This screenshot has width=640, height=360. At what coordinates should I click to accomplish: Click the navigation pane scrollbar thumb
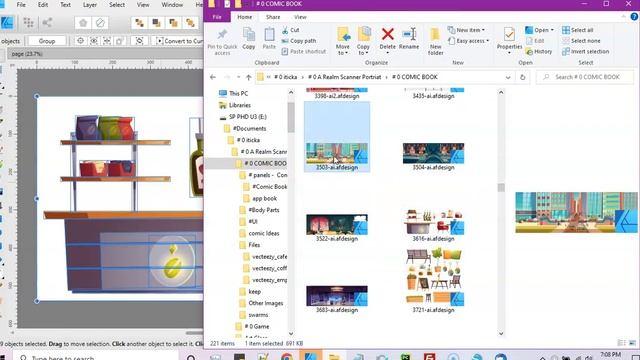(x=291, y=118)
